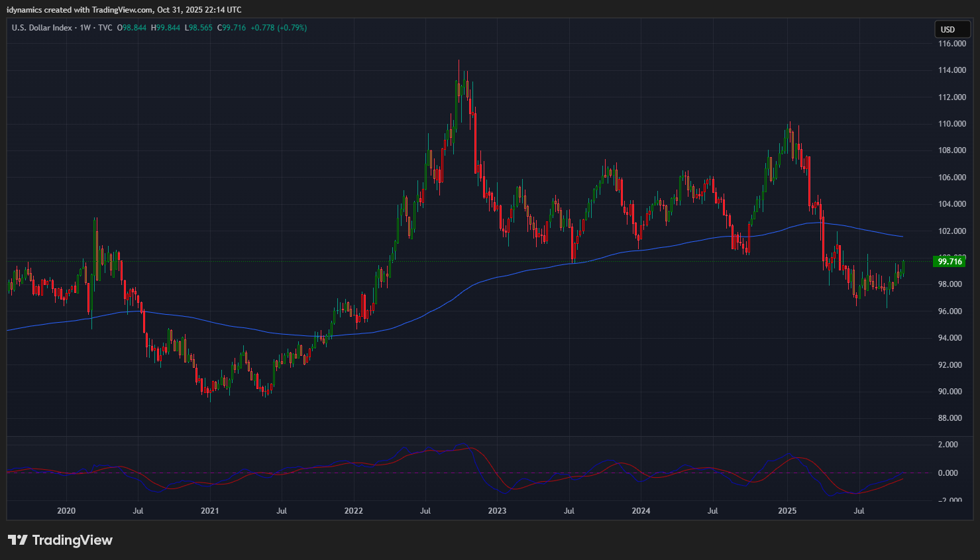980x560 pixels.
Task: Select the 2020 time axis label
Action: (x=66, y=511)
